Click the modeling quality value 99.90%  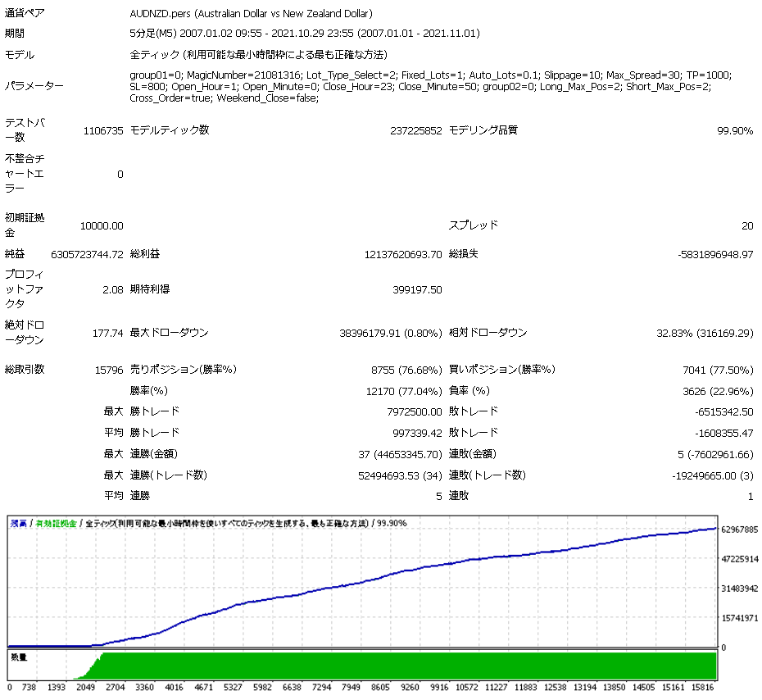735,131
